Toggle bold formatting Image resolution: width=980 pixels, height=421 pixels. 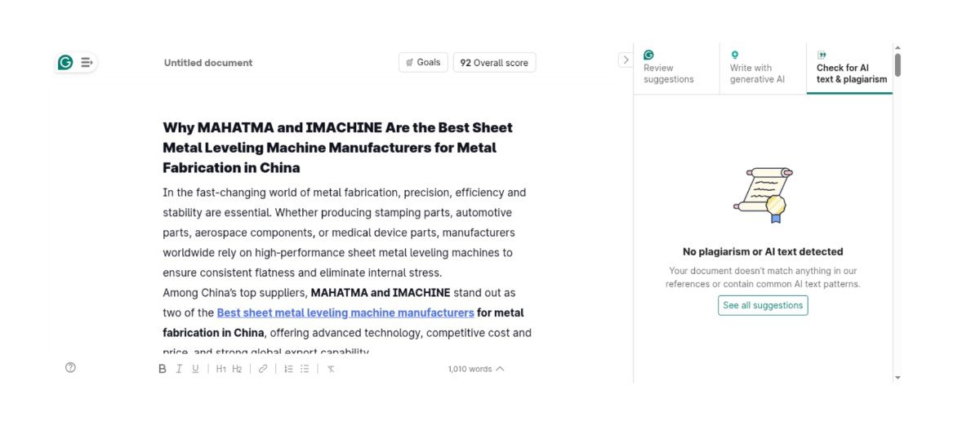[162, 369]
